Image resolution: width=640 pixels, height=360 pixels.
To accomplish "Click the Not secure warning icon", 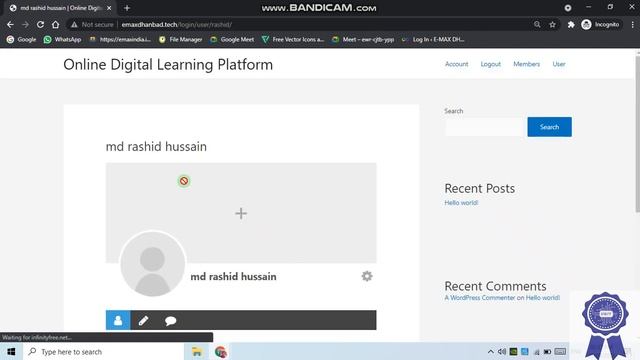I will 74,24.
